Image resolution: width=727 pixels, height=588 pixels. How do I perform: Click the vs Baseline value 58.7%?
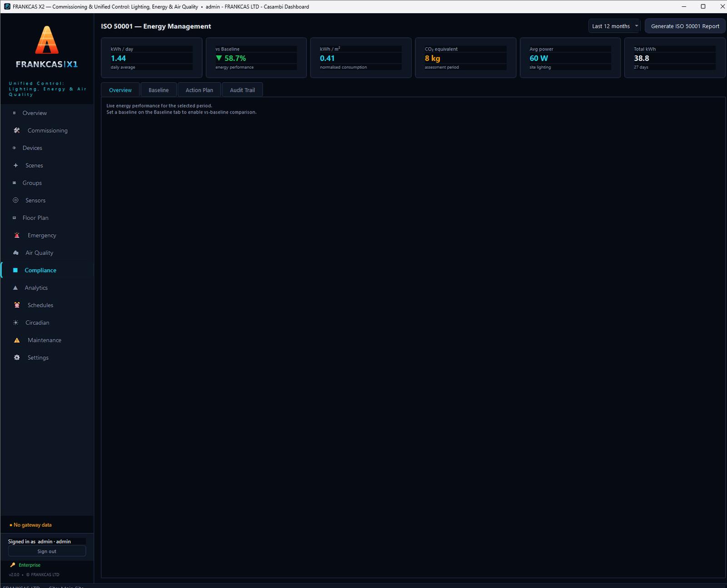tap(231, 58)
